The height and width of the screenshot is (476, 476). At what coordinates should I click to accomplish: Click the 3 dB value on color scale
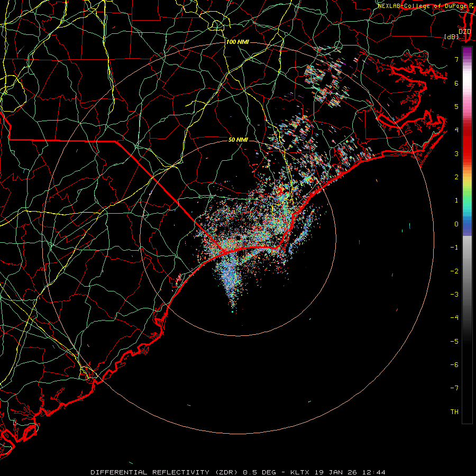tap(456, 153)
